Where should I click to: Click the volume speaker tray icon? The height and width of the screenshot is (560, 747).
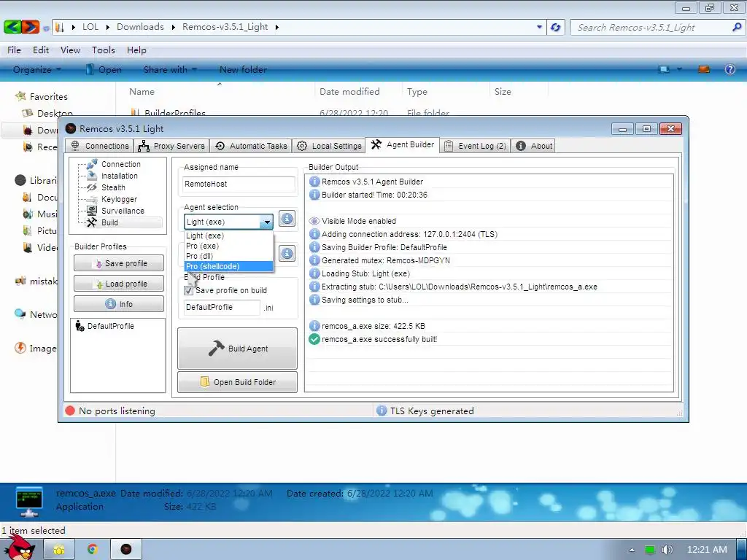(667, 550)
